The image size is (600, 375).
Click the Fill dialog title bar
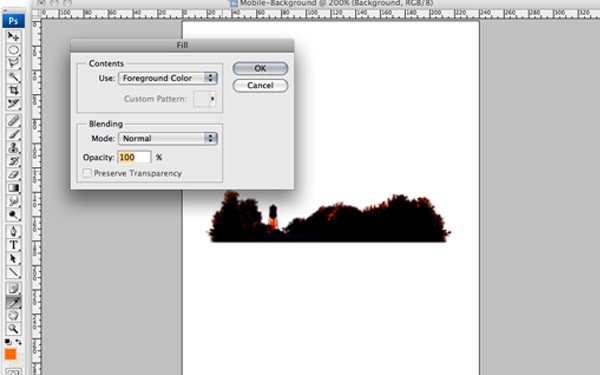click(x=182, y=45)
